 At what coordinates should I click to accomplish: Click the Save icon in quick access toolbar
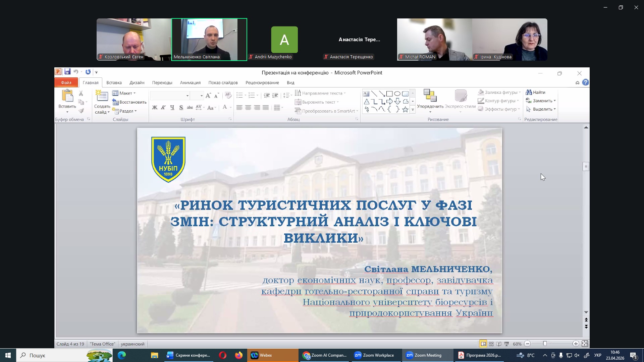tap(67, 72)
